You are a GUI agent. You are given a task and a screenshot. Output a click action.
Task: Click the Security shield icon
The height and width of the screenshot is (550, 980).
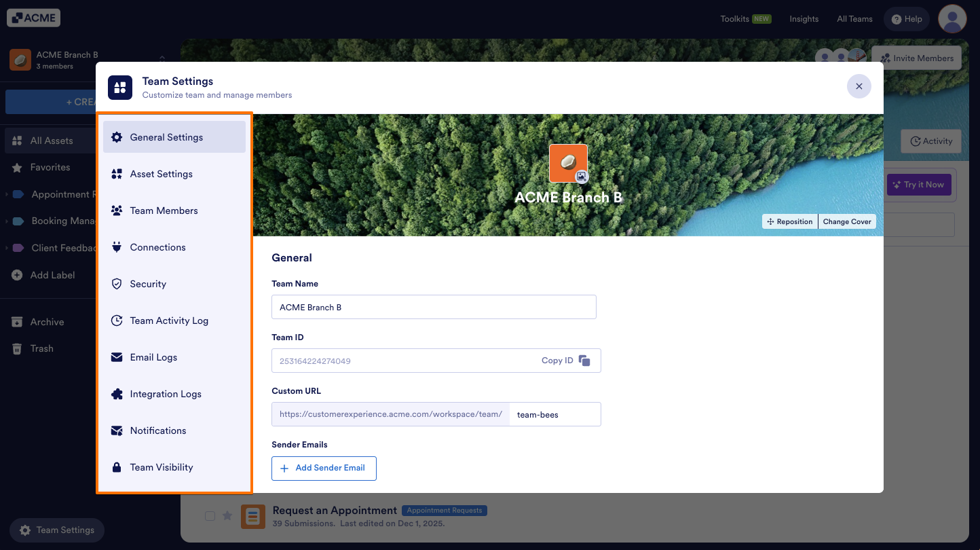117,284
